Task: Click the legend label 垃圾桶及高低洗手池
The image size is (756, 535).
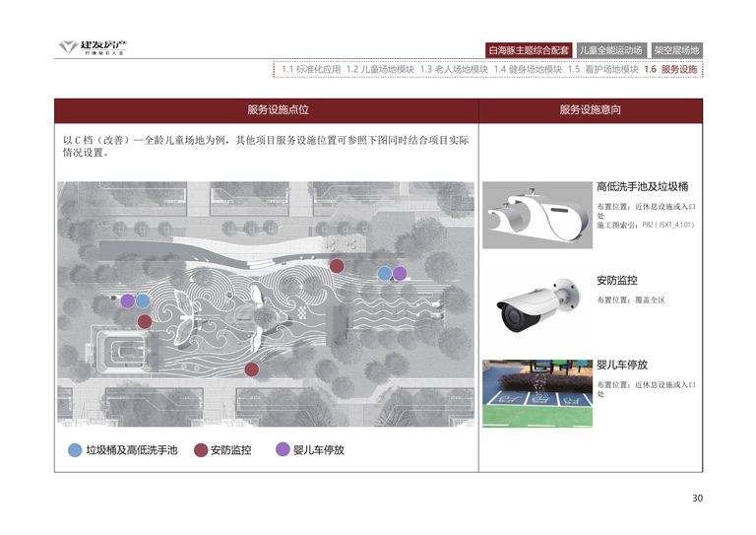Action: [132, 450]
